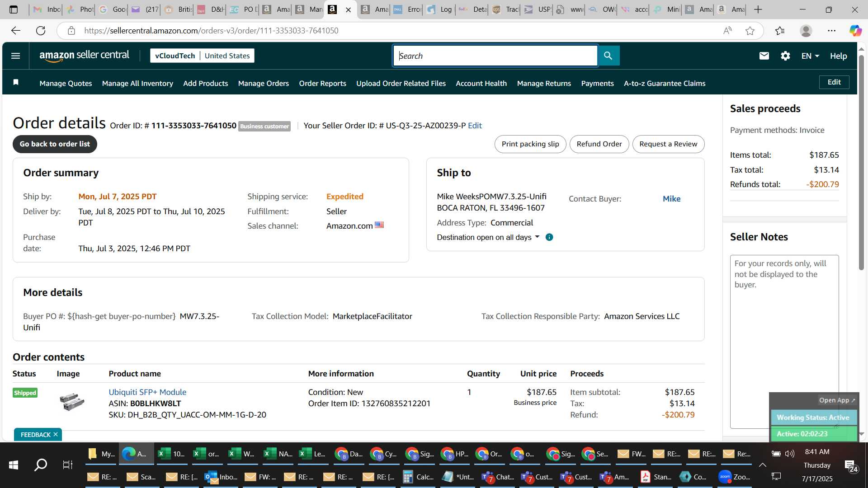Open Calculator from taskbar
Screen dimensions: 868x488
(418, 477)
